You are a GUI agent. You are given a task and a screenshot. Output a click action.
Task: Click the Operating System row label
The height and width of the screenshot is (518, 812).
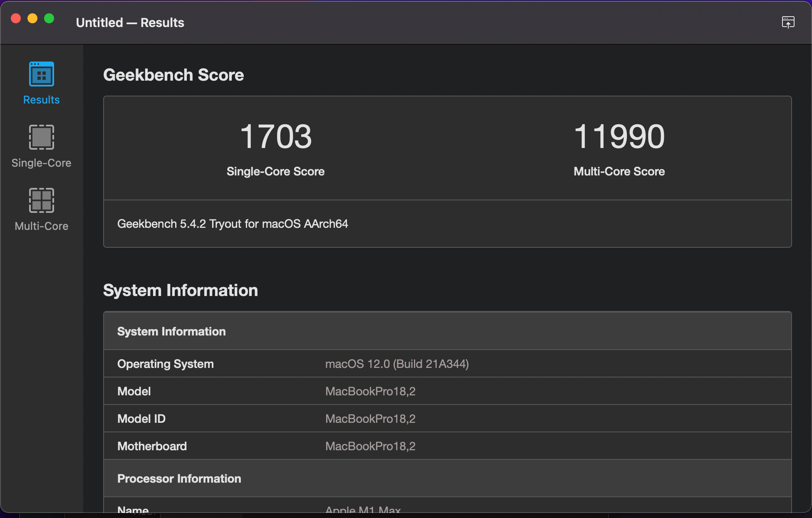(166, 364)
